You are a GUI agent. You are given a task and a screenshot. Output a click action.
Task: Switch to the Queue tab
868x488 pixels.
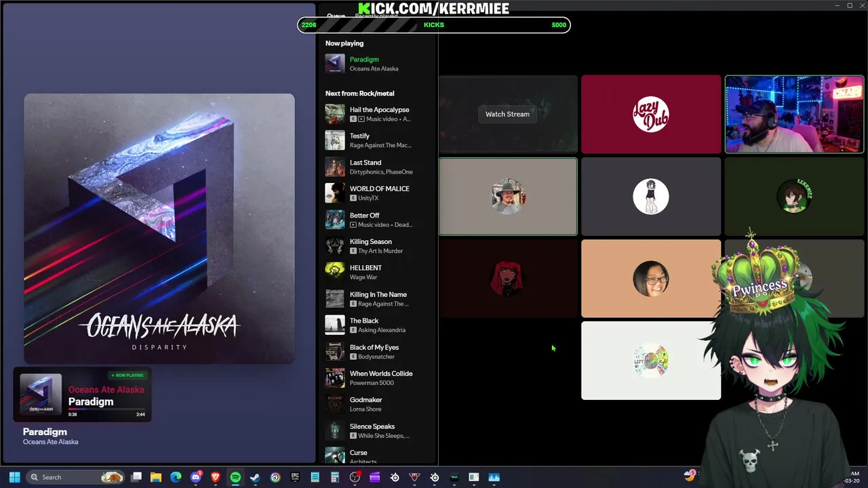point(336,16)
